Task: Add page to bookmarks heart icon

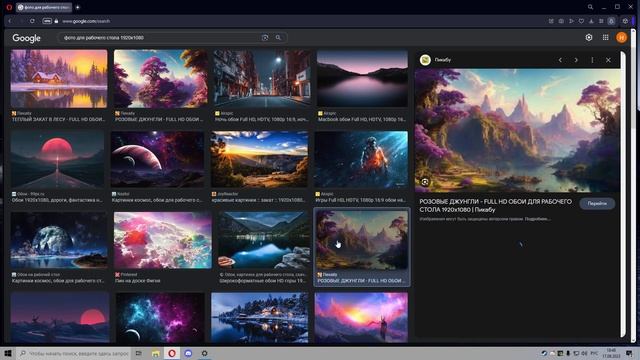Action: [x=581, y=21]
